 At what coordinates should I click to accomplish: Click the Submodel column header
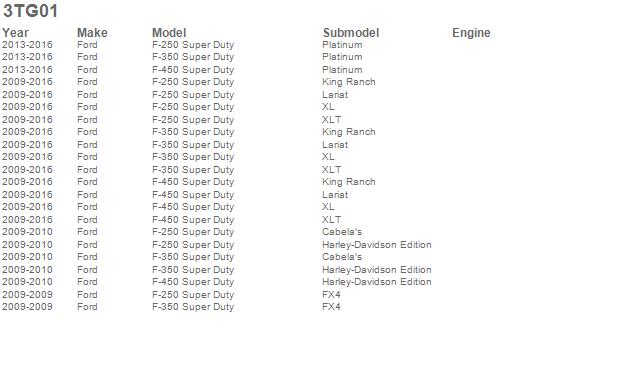tap(351, 33)
